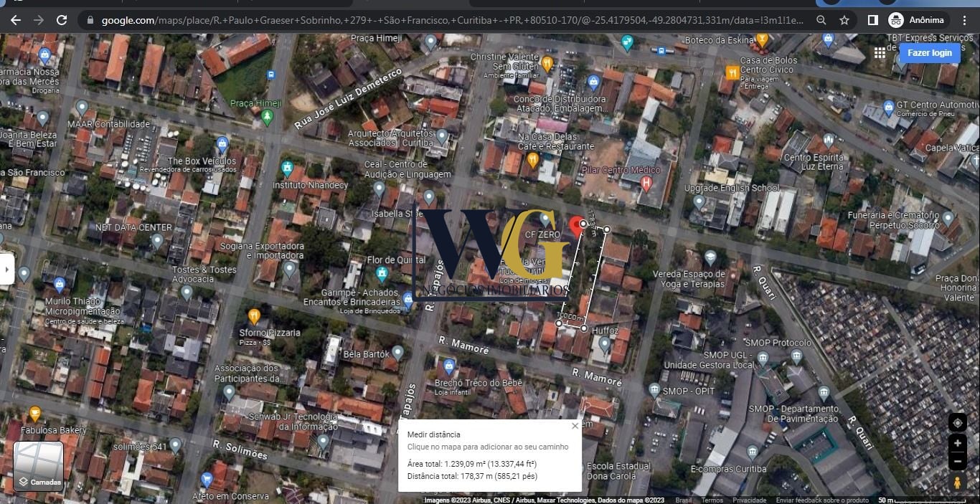Open the Privacidade link
This screenshot has height=504, width=980.
tap(750, 500)
